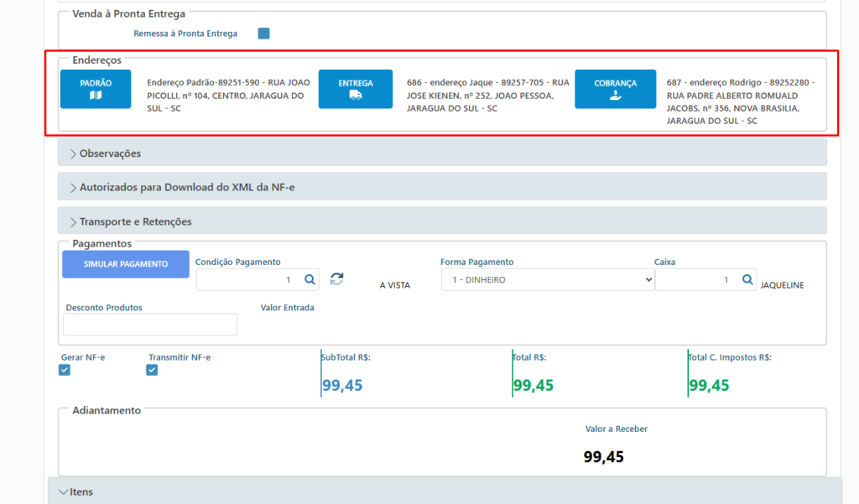Image resolution: width=859 pixels, height=504 pixels.
Task: Expand Autorizados para Download do XML section
Action: point(186,187)
